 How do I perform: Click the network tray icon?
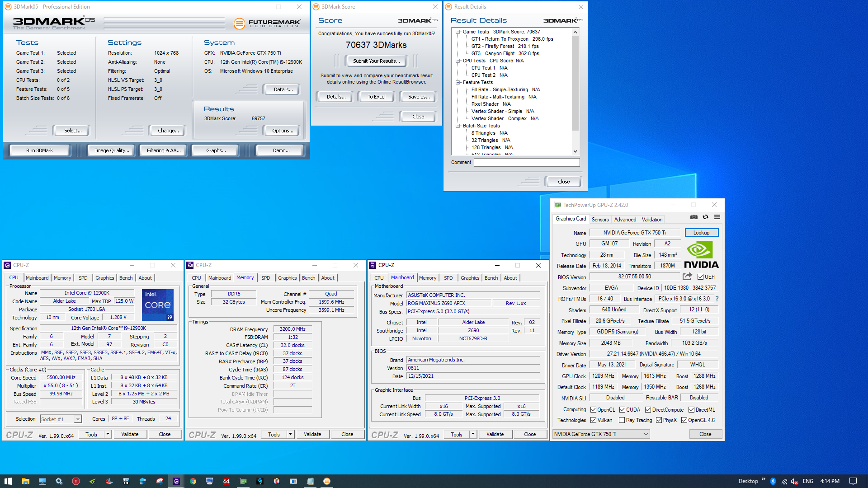pyautogui.click(x=784, y=481)
